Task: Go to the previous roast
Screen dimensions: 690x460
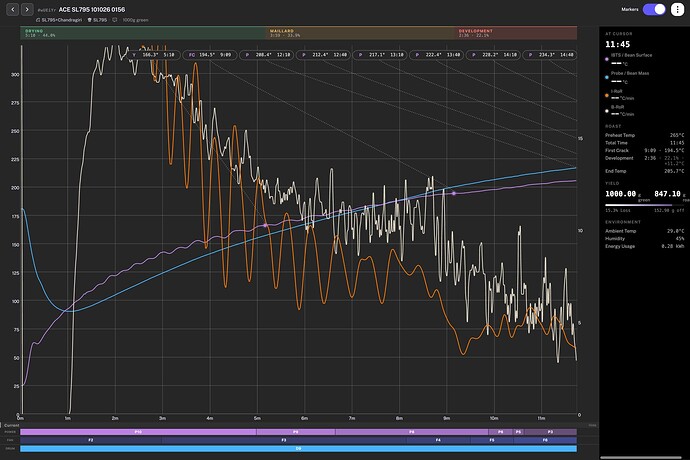Action: [12, 9]
